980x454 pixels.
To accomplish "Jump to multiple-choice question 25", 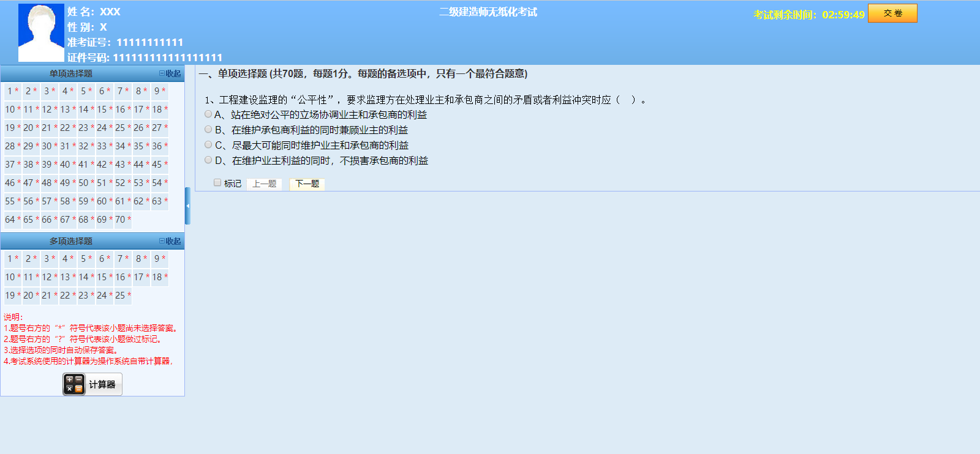I will click(x=120, y=296).
